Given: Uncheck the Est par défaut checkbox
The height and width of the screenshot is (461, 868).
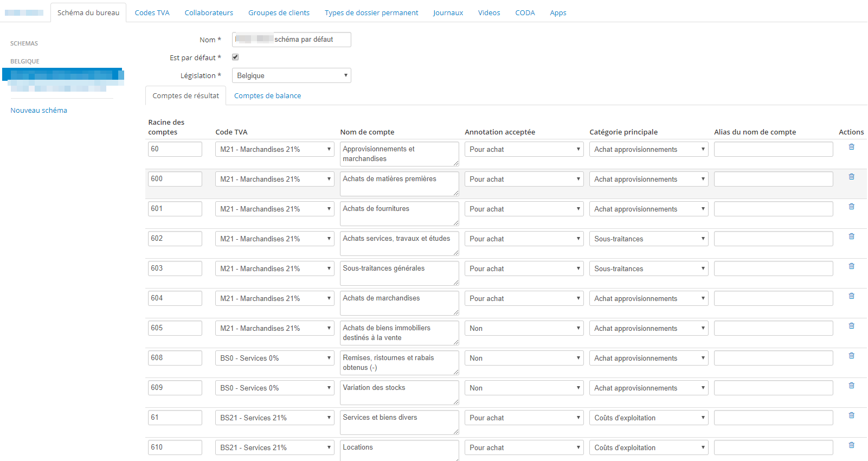Looking at the screenshot, I should [x=235, y=57].
